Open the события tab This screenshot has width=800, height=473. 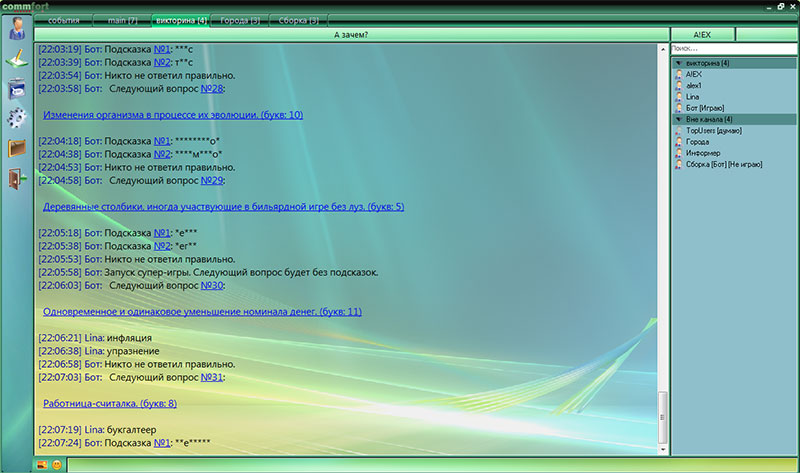click(64, 20)
